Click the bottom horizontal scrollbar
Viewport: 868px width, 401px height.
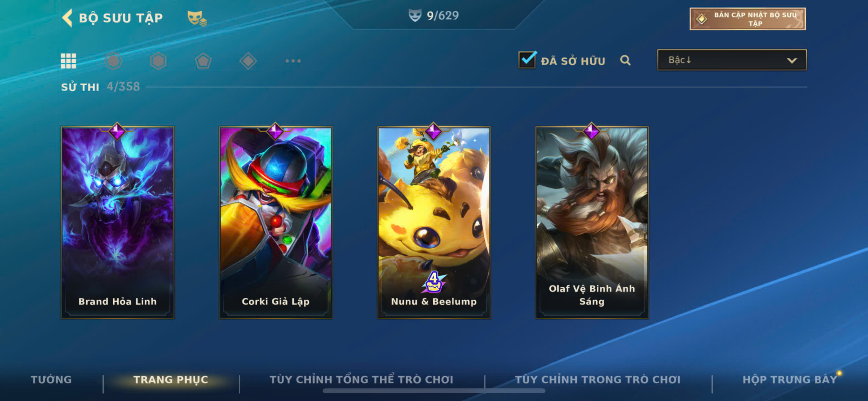point(434,391)
